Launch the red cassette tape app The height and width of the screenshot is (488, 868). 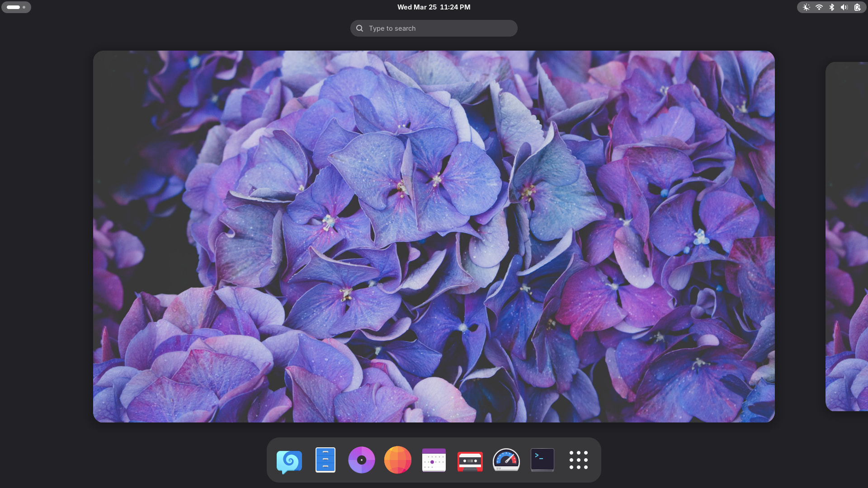470,460
